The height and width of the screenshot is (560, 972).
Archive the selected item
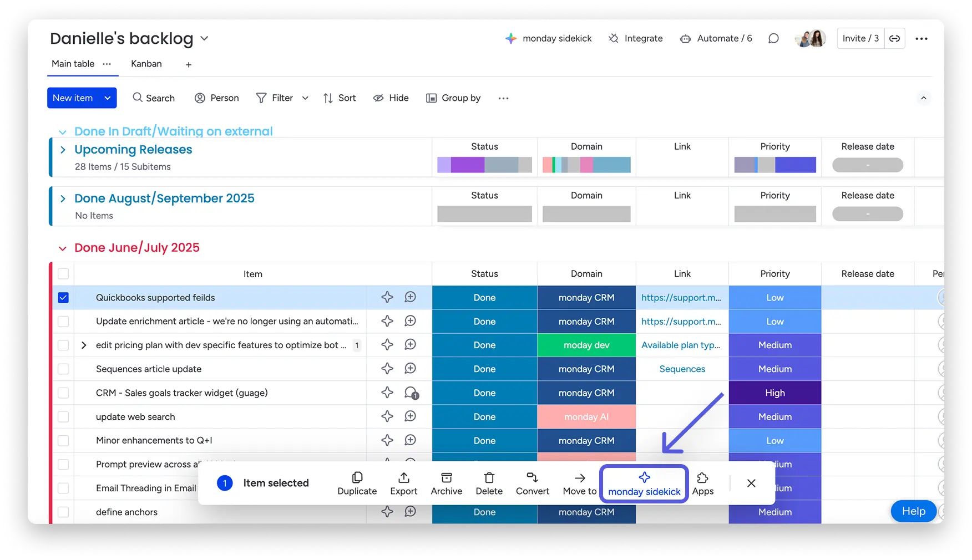tap(447, 483)
